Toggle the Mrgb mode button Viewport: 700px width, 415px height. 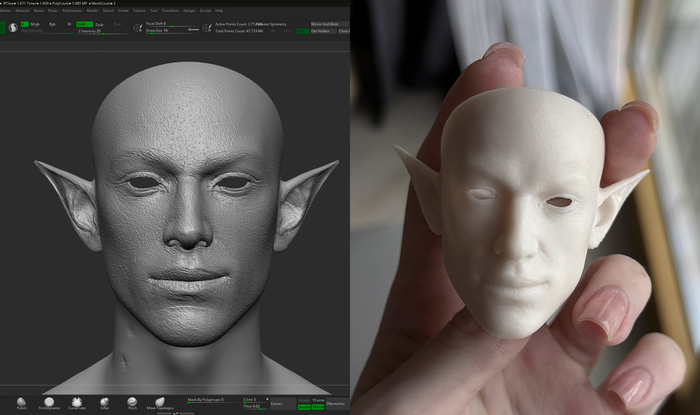point(35,24)
